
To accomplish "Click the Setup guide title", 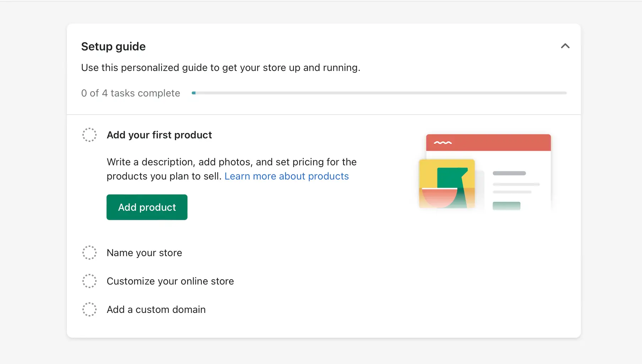I will pos(113,46).
